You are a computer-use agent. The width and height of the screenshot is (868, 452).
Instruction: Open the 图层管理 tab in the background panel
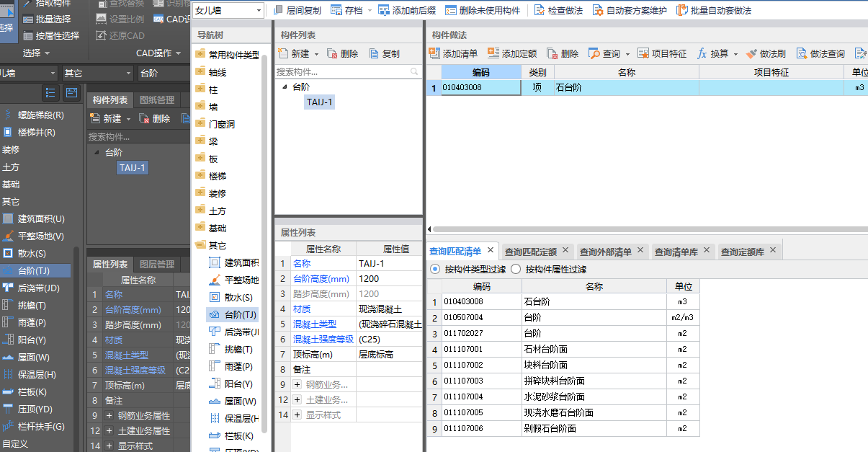coord(157,264)
